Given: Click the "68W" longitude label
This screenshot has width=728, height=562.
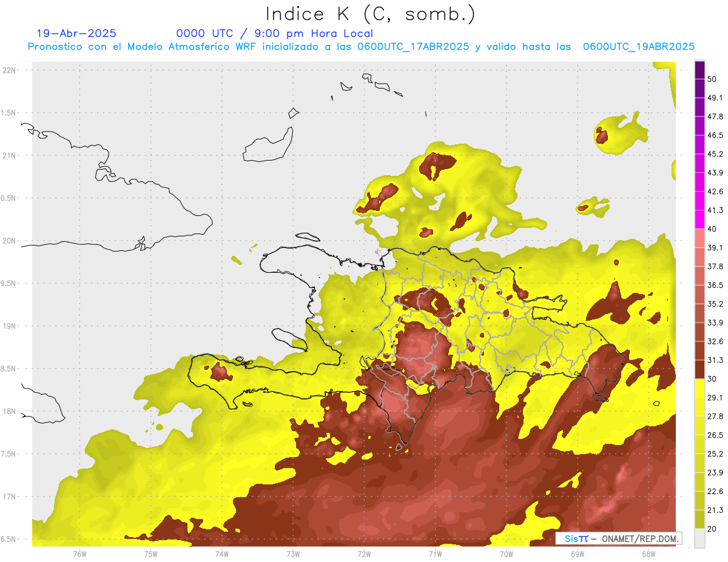Looking at the screenshot, I should point(649,554).
